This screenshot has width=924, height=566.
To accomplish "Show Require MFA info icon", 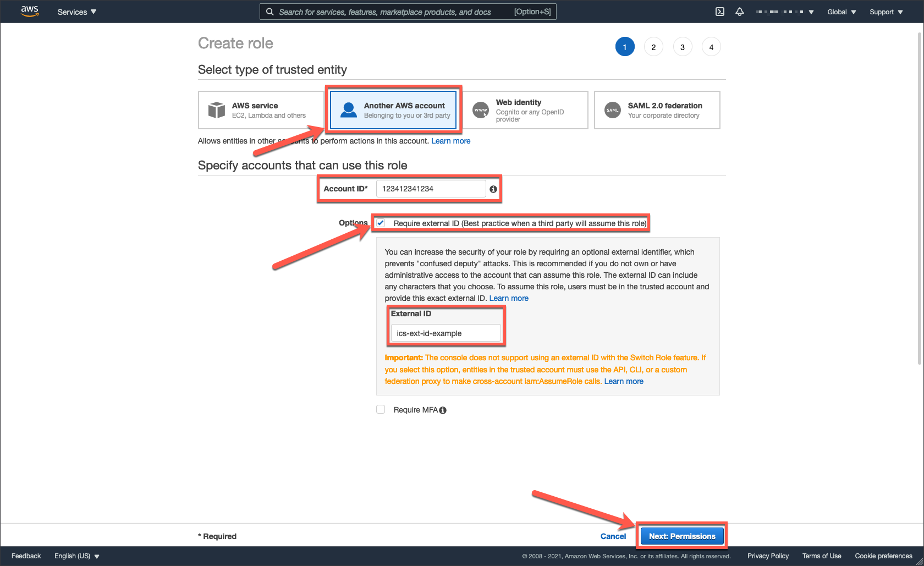I will [443, 410].
